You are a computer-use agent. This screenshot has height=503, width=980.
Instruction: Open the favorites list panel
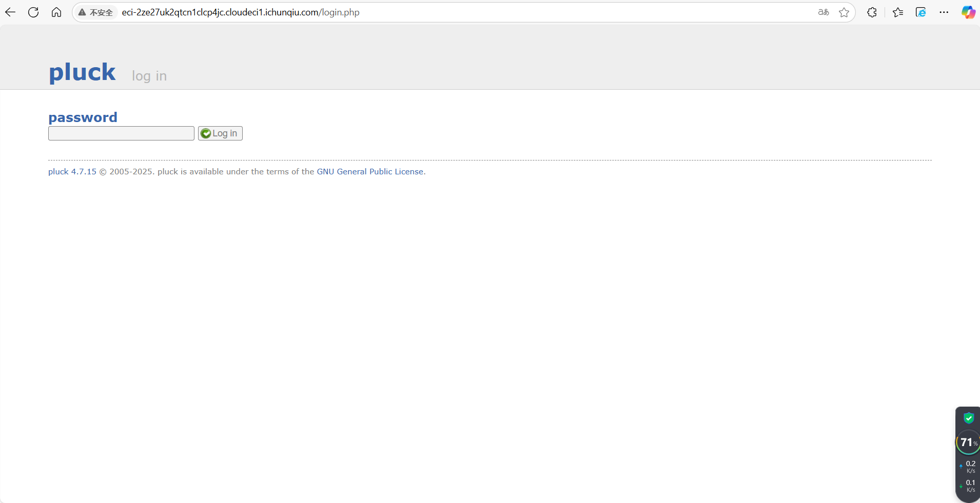click(898, 12)
